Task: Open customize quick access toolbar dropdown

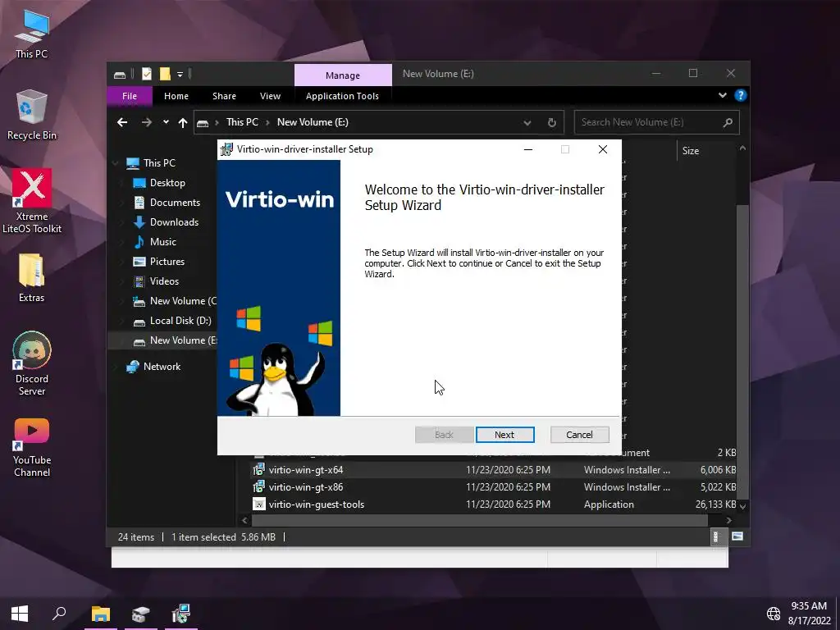Action: (180, 74)
